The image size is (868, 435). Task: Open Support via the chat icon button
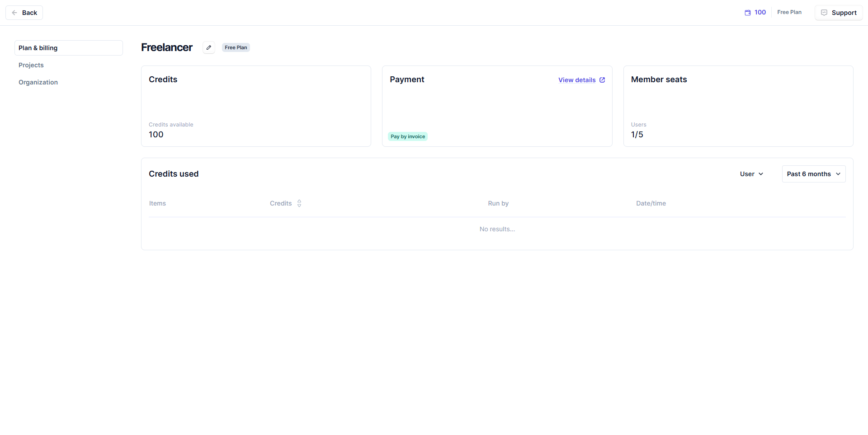[838, 13]
